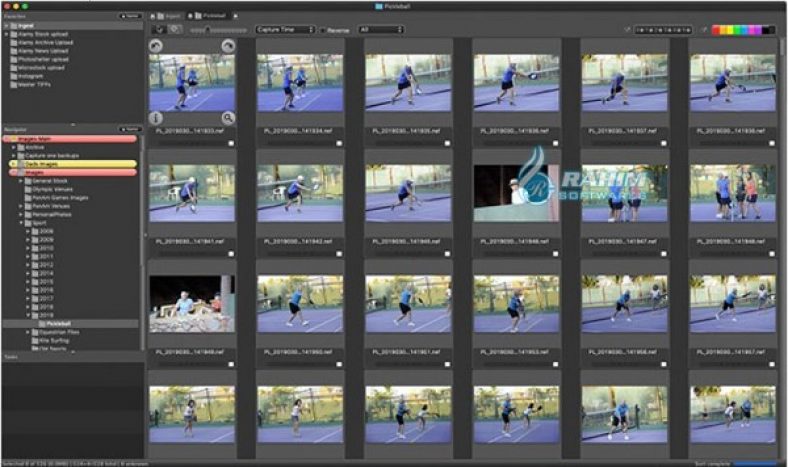Click magnifier preview icon on first thumbnail
This screenshot has width=788, height=467.
click(228, 118)
